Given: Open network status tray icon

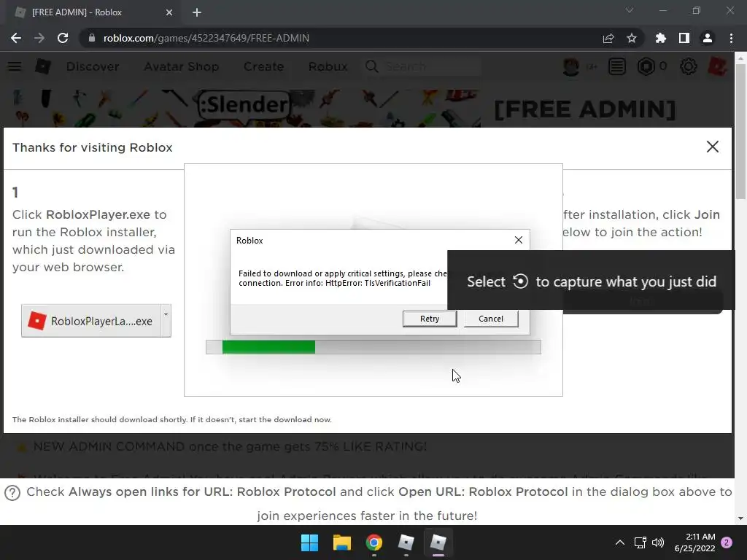Looking at the screenshot, I should (640, 542).
